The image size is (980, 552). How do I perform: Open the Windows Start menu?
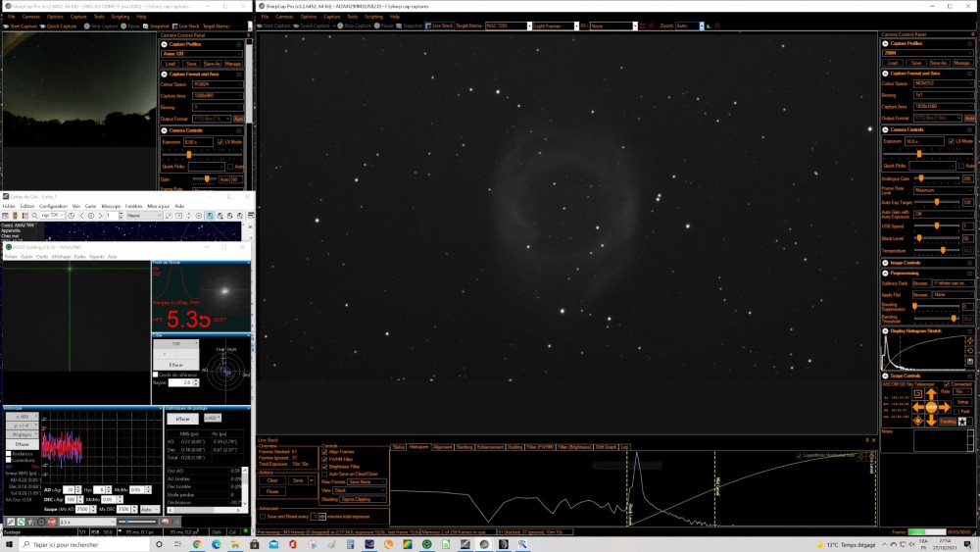point(9,544)
